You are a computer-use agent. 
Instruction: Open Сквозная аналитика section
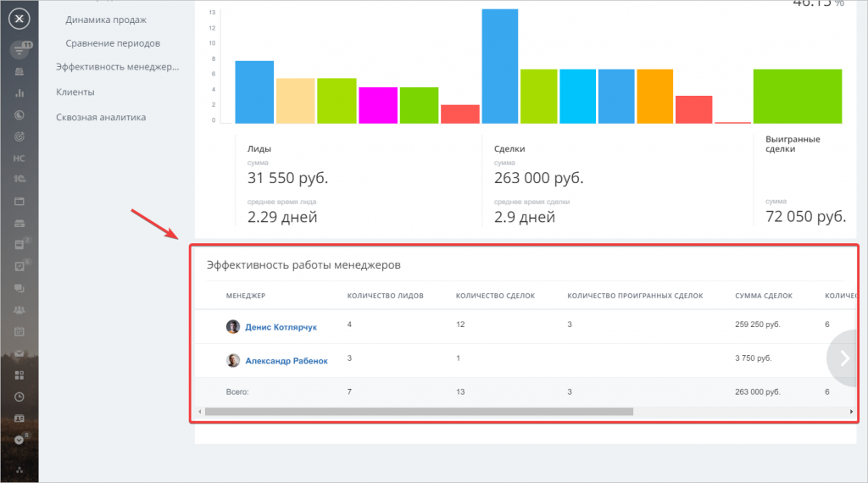point(101,117)
